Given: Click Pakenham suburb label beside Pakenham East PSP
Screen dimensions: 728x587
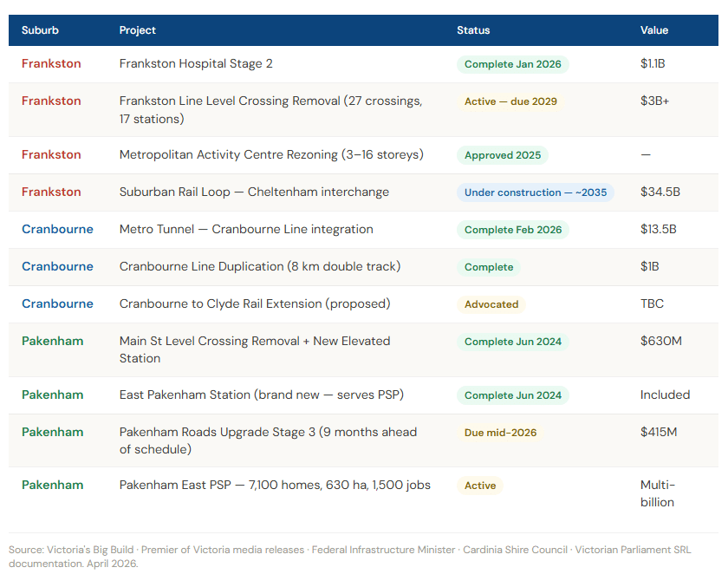Looking at the screenshot, I should point(53,486).
